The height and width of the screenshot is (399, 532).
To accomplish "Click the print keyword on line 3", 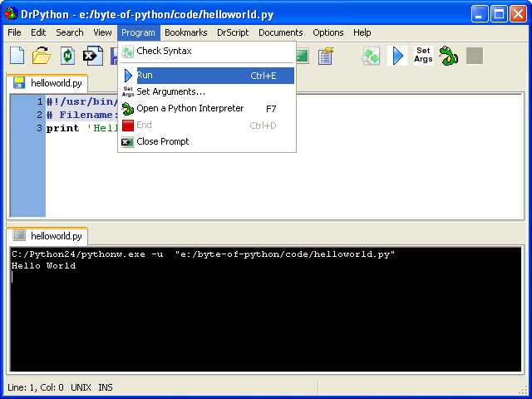I will click(63, 128).
